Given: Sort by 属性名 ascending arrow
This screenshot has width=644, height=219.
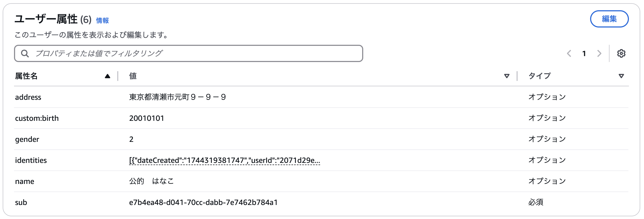Looking at the screenshot, I should (108, 76).
